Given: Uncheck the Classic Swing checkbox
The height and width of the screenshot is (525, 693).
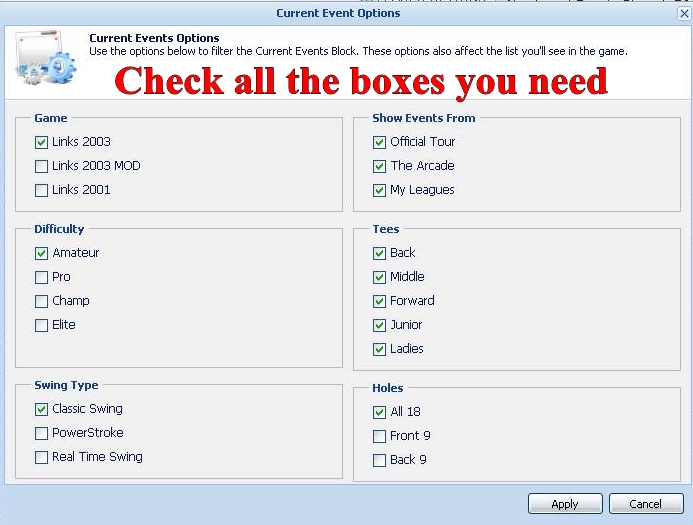Looking at the screenshot, I should tap(41, 409).
